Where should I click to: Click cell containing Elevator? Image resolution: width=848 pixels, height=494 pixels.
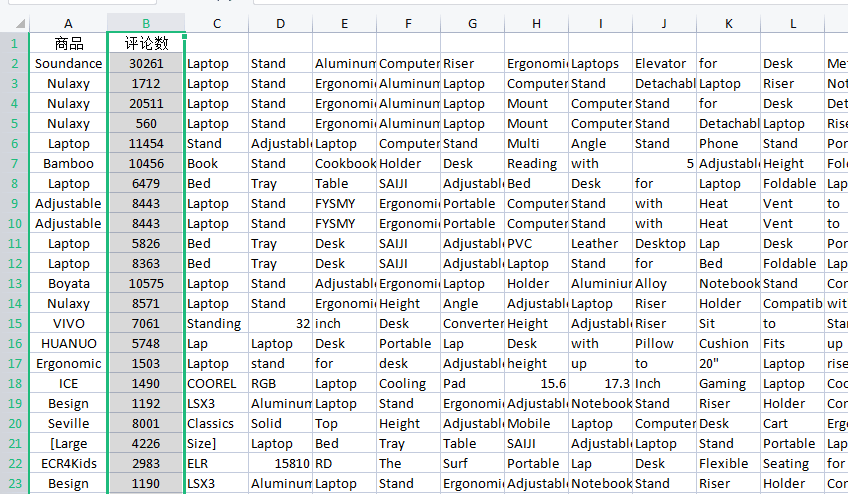click(x=664, y=63)
